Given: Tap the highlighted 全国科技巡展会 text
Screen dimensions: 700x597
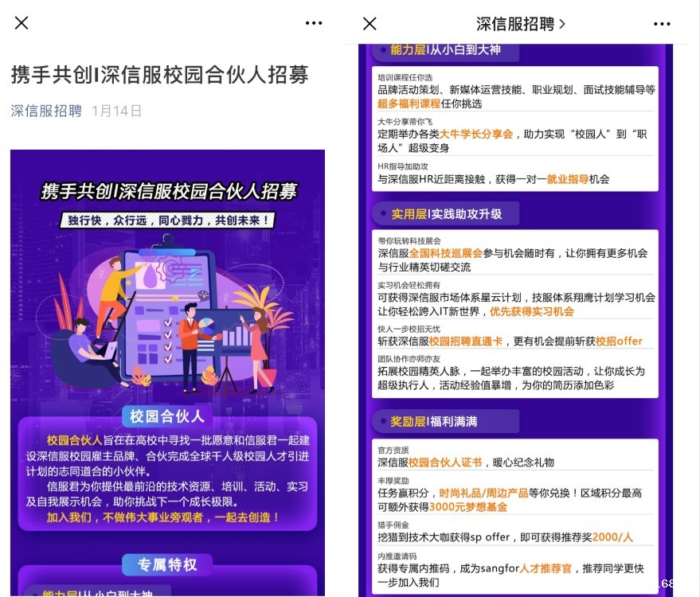Looking at the screenshot, I should pos(446,253).
